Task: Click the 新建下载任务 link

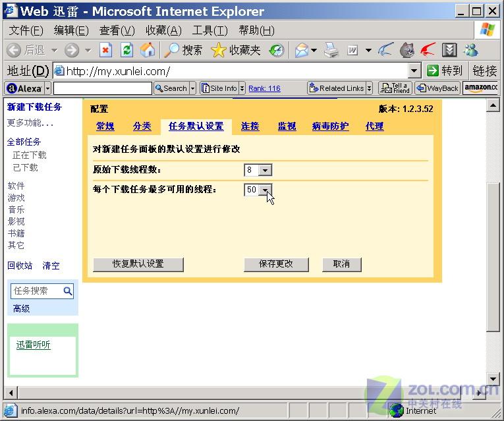Action: pyautogui.click(x=34, y=107)
